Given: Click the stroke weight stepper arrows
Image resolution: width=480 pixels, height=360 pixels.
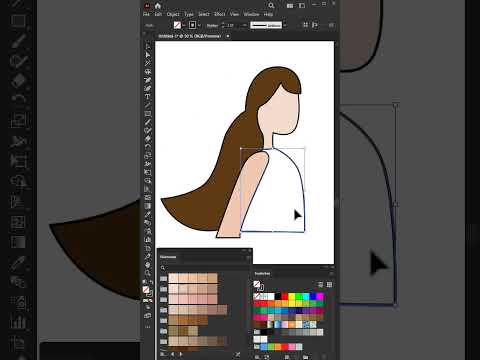Looking at the screenshot, I should [x=223, y=25].
